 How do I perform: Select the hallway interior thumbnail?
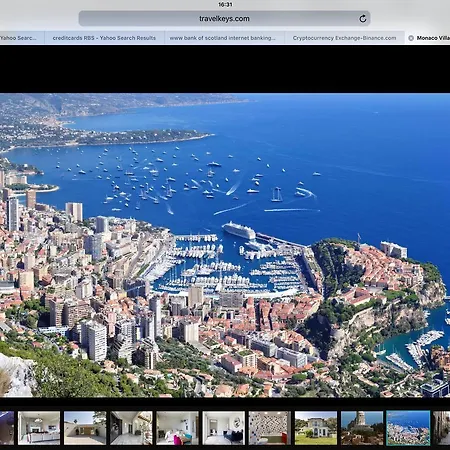coord(131,428)
